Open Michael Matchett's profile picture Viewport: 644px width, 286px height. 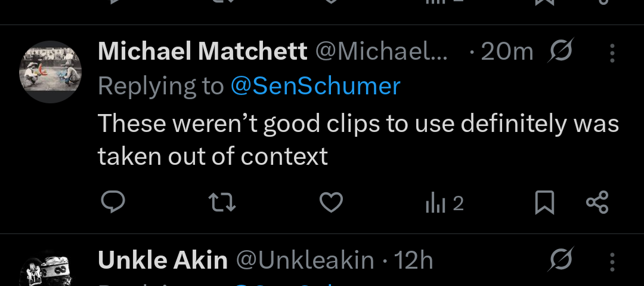point(51,72)
